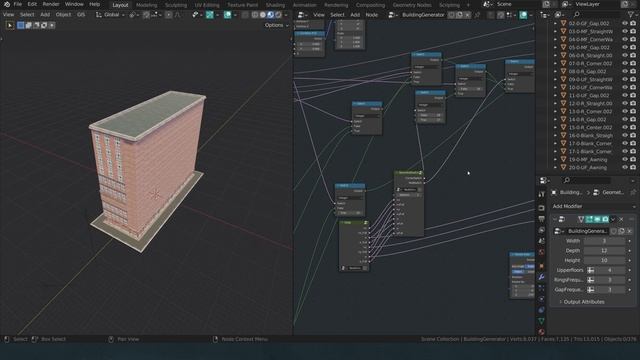Expand the 02-0-GF_Gap.002 outliner item

click(555, 24)
